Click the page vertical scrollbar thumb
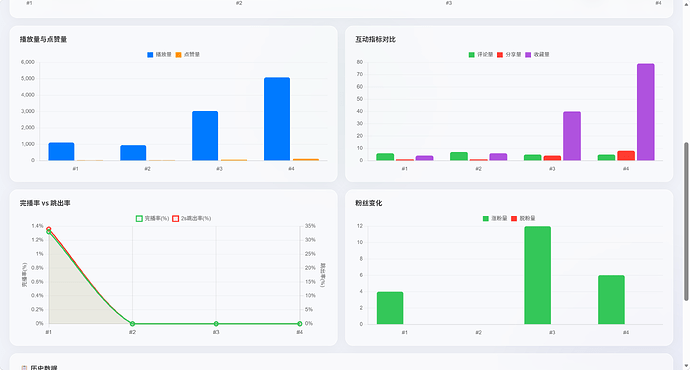The width and height of the screenshot is (690, 370). (x=686, y=222)
